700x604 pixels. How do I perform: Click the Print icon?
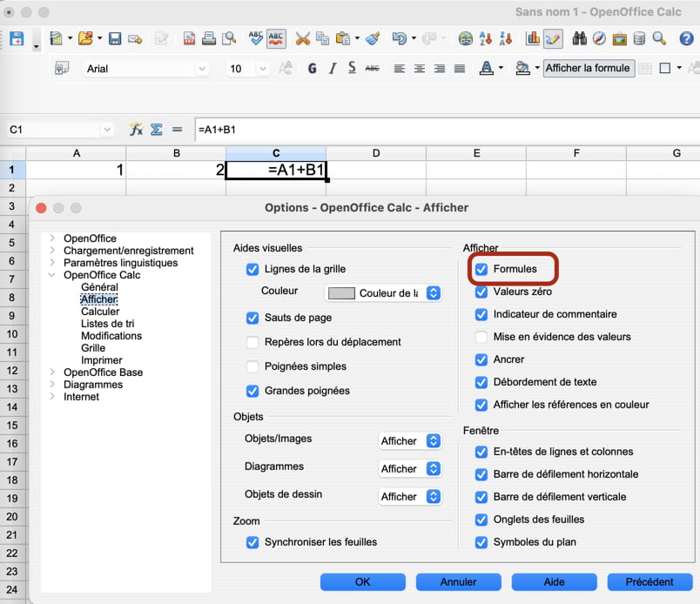pyautogui.click(x=208, y=39)
